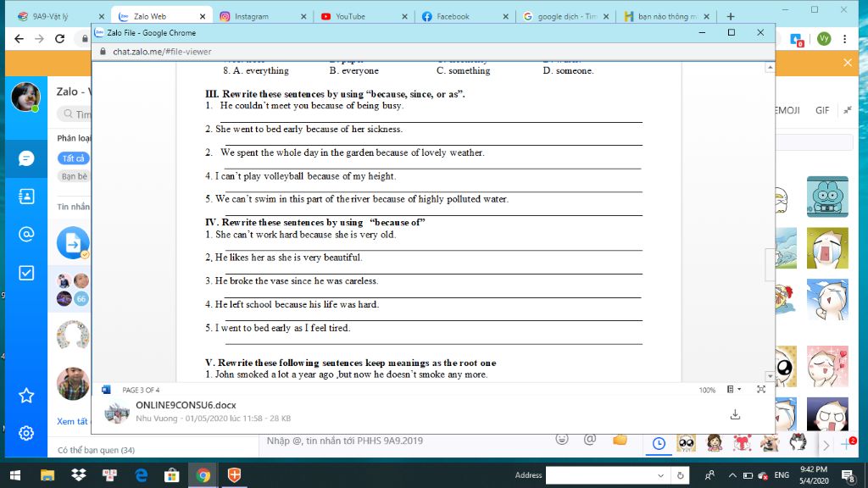Viewport: 868px width, 488px height.
Task: Go forward in Chrome main window
Action: coord(39,39)
